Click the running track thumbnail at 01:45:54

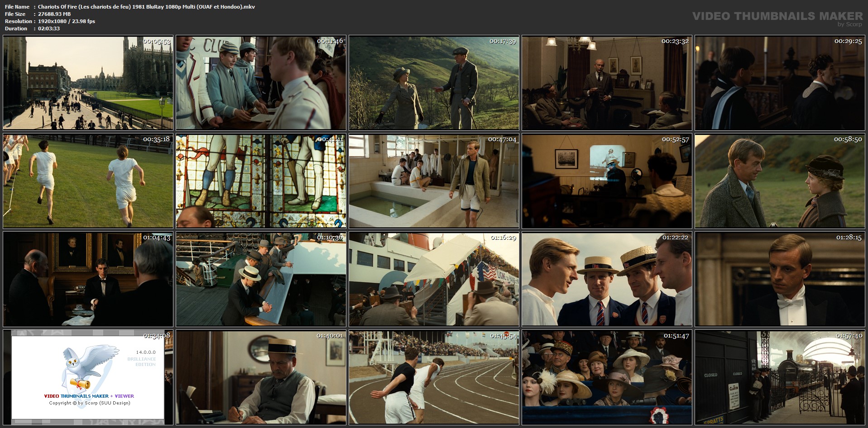434,378
